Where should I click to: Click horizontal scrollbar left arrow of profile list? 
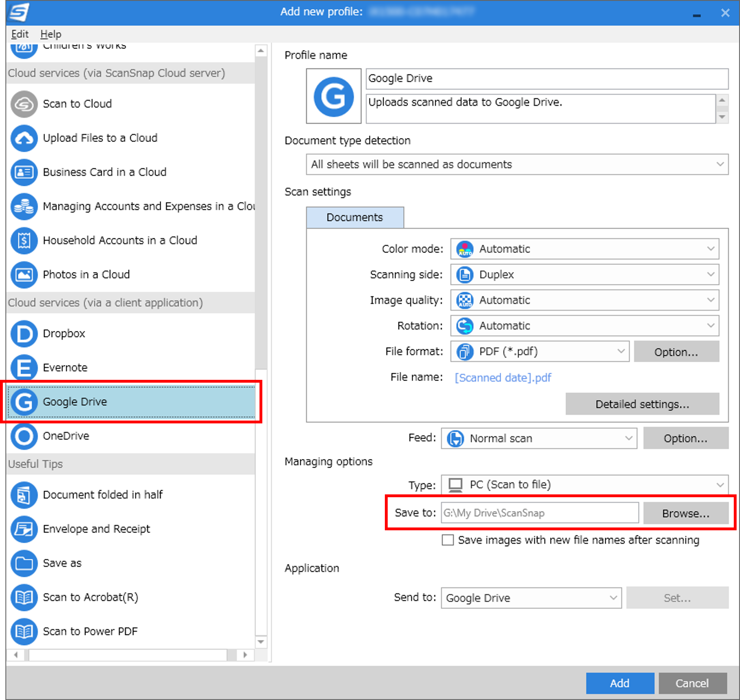pyautogui.click(x=16, y=655)
